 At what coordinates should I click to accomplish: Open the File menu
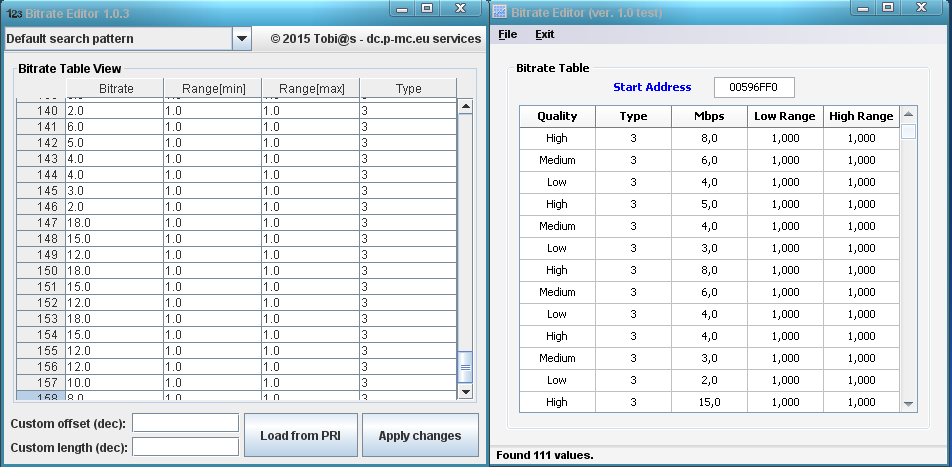click(507, 34)
